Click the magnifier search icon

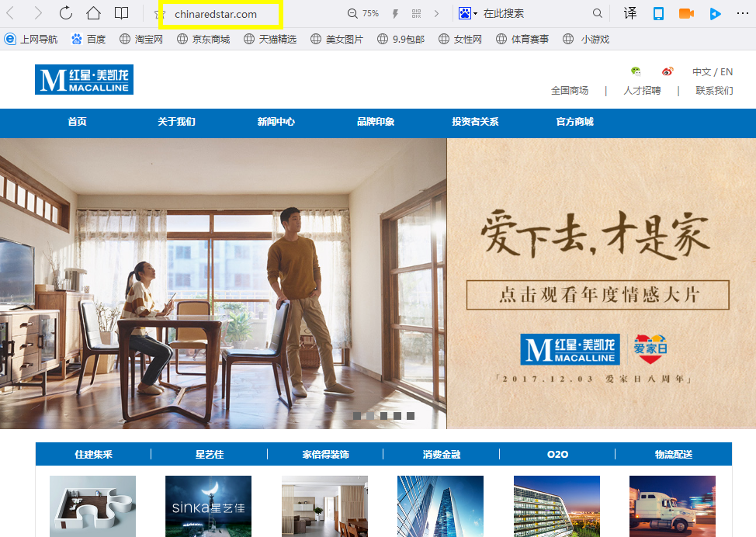[598, 13]
